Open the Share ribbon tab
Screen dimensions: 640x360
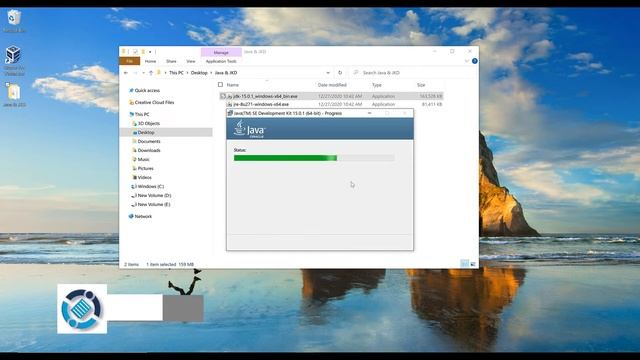coord(171,61)
